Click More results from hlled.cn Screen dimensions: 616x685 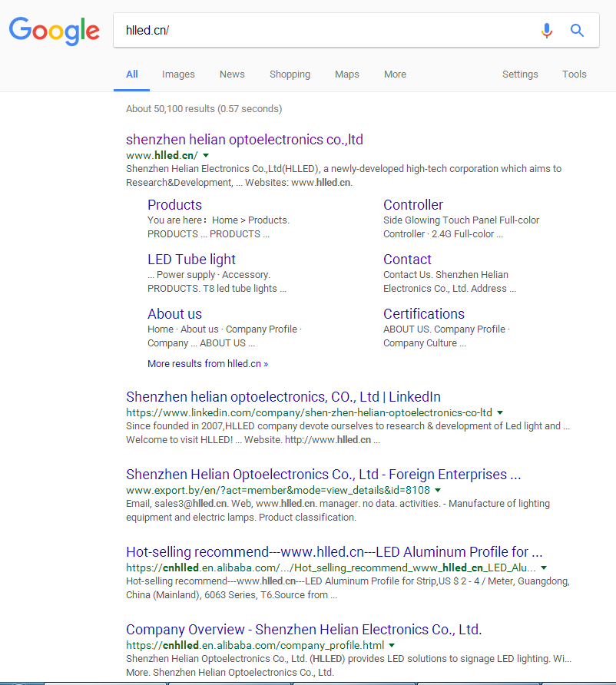(207, 363)
